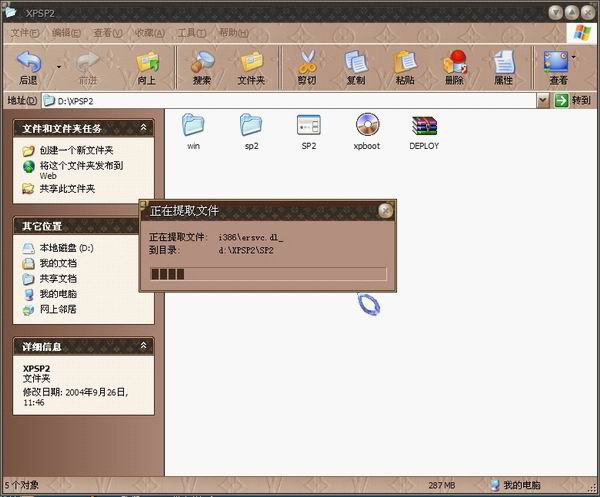Open Shared Documents (共享文档) link
The image size is (600, 497).
(x=58, y=279)
